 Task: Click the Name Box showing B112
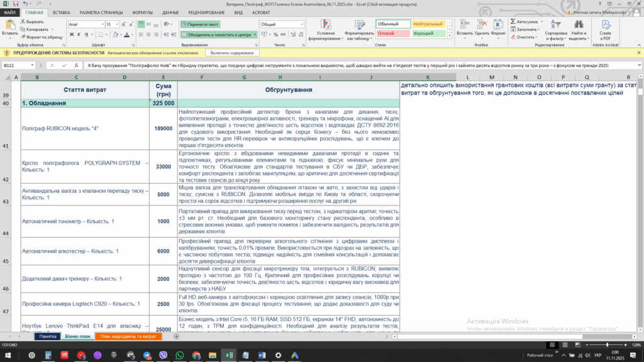pyautogui.click(x=18, y=65)
